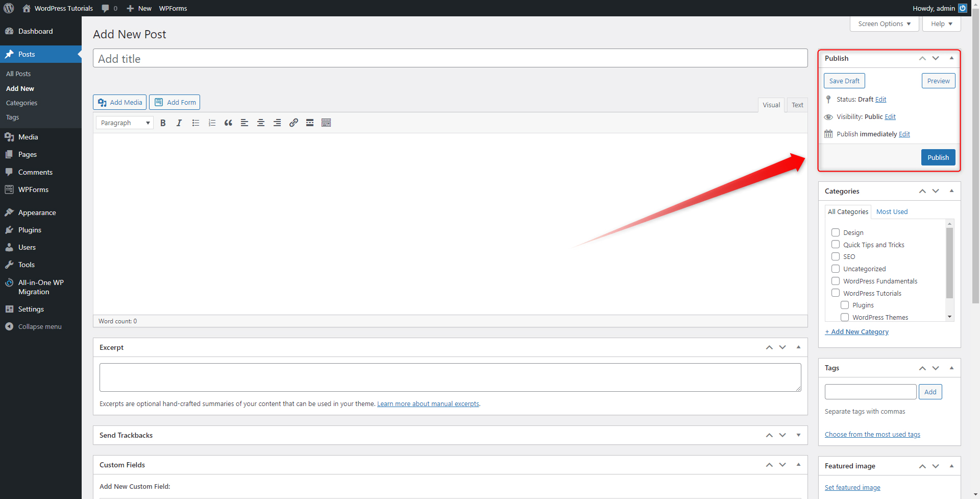Open Tags submenu under Posts

pos(13,117)
